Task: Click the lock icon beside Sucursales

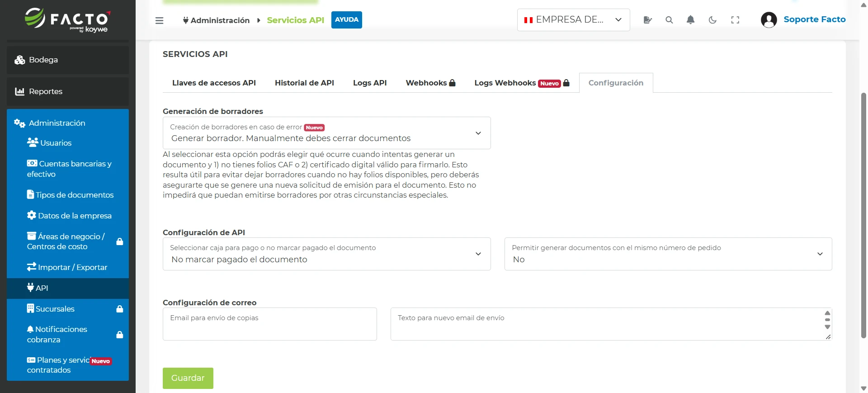Action: [120, 309]
